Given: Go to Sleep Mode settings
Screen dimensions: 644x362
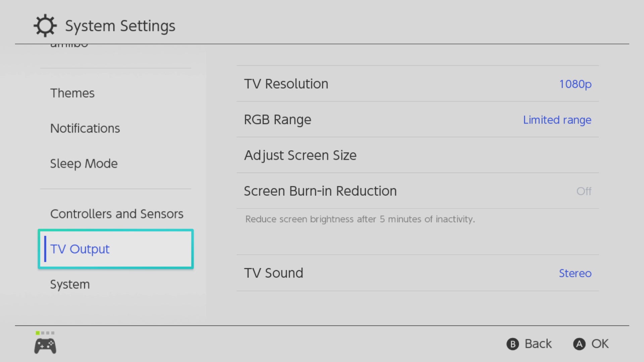Looking at the screenshot, I should coord(84,164).
